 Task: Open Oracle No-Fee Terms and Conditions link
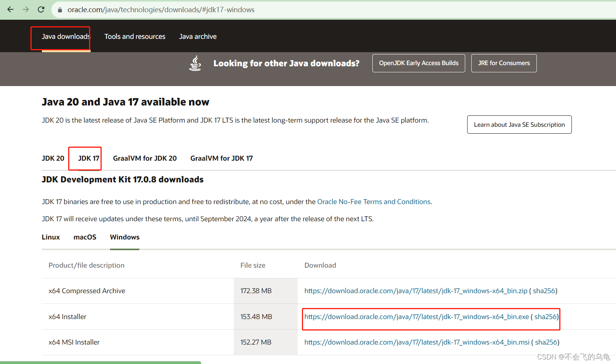click(x=374, y=202)
